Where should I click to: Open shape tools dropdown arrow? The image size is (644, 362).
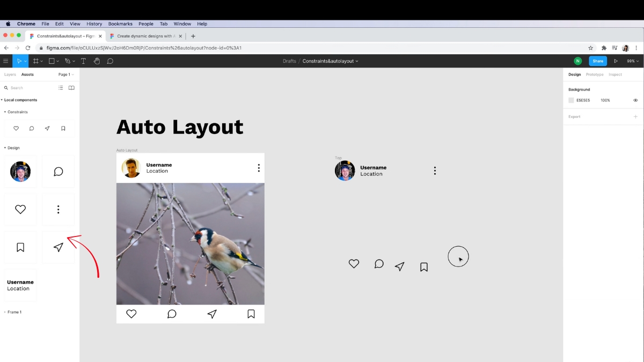click(58, 62)
